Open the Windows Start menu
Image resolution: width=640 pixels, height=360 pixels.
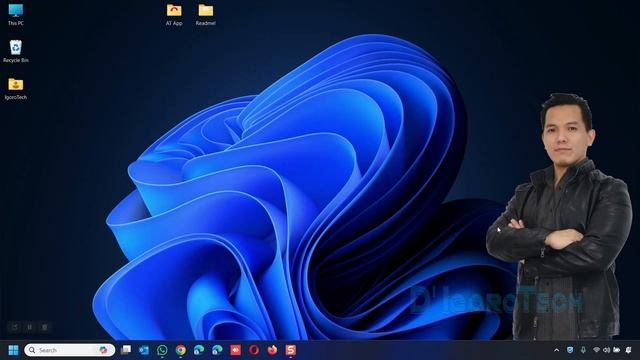(x=13, y=350)
